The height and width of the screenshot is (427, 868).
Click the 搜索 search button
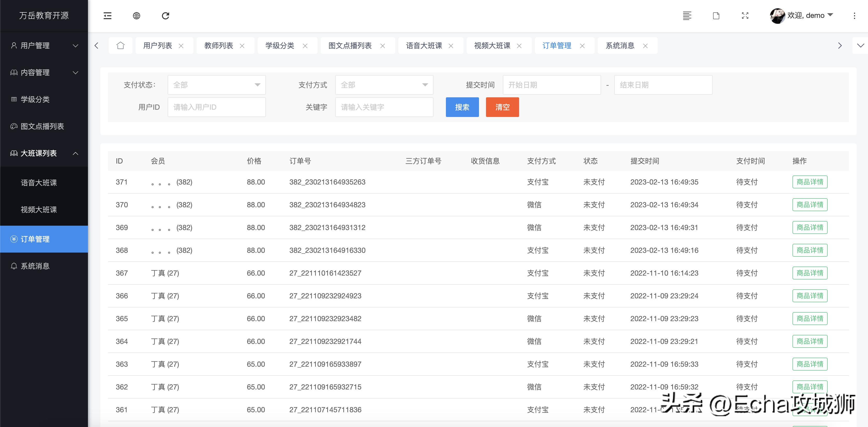[462, 107]
